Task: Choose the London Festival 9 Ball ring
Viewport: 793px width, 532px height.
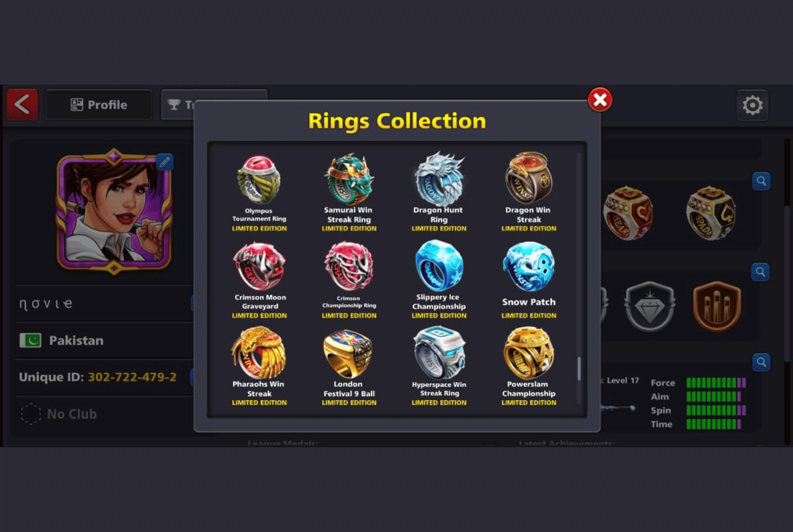Action: [x=349, y=367]
